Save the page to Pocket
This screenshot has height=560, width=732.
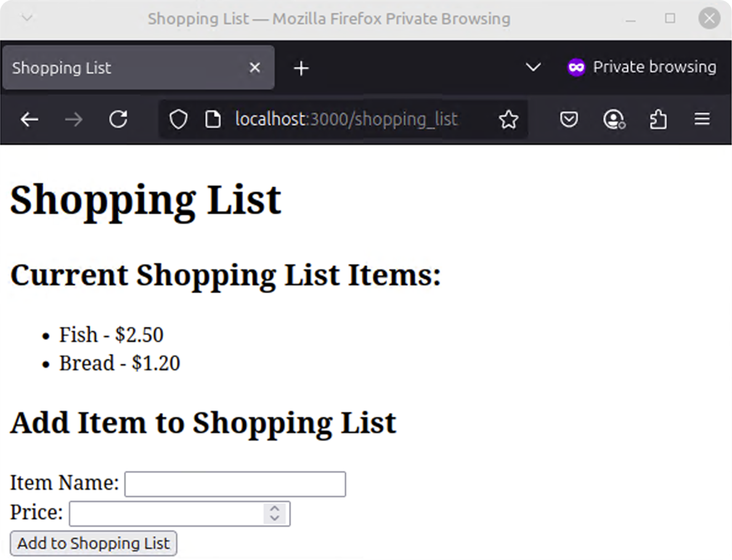point(569,120)
